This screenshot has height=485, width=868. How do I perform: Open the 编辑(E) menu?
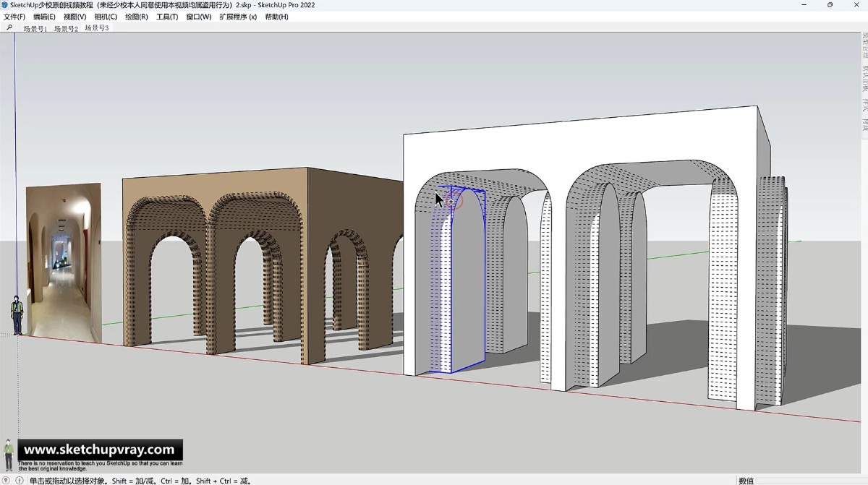click(x=44, y=17)
